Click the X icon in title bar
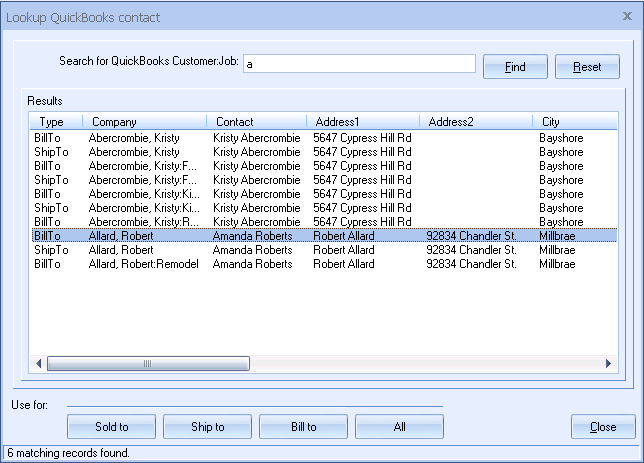The image size is (644, 463). tap(626, 17)
